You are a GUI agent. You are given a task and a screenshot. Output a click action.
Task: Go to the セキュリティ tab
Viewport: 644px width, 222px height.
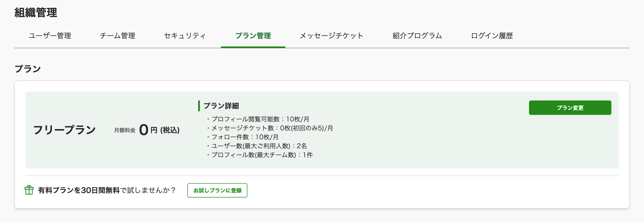click(185, 36)
